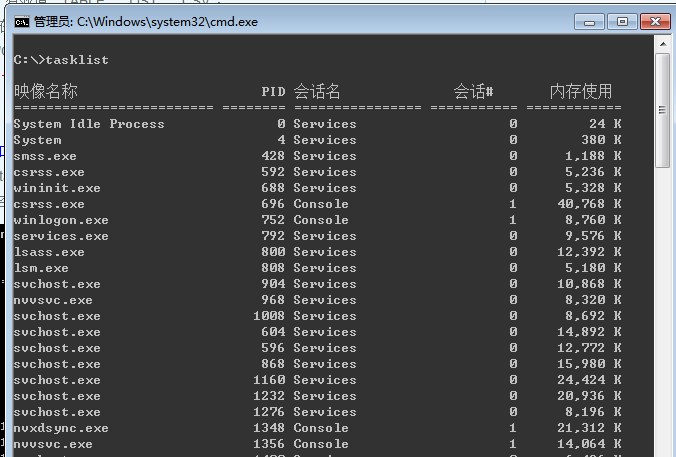Click memory value '21,312 K'
The height and width of the screenshot is (457, 676).
coord(589,428)
